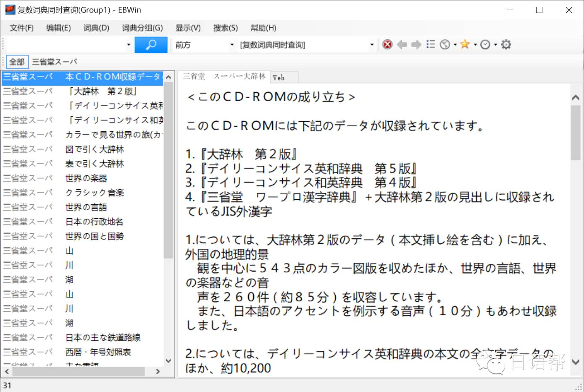Click the clock history icon

coord(485,44)
